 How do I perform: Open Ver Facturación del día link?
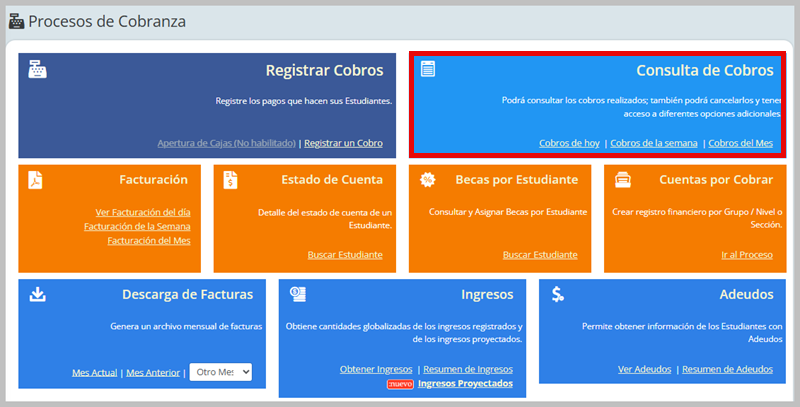(x=142, y=212)
